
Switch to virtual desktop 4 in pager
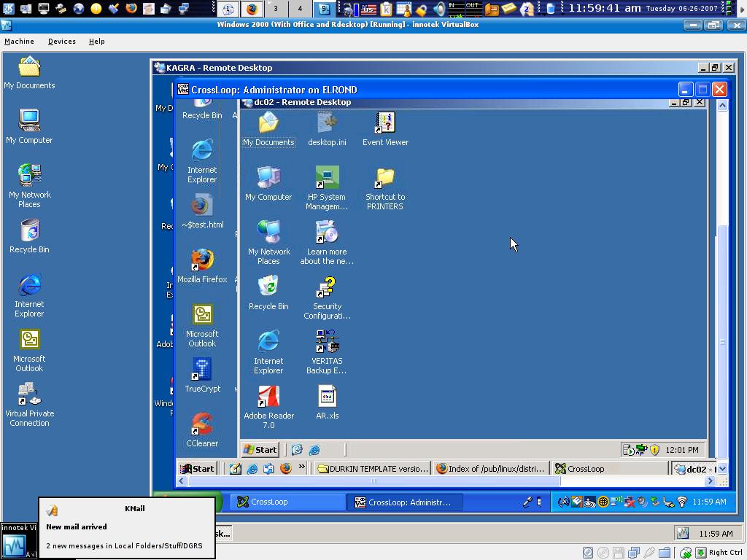pyautogui.click(x=300, y=9)
